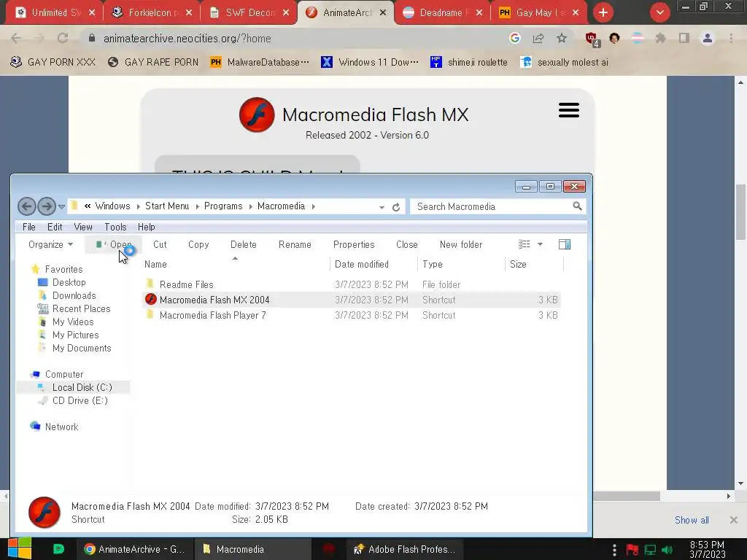The width and height of the screenshot is (747, 560).
Task: Expand the view options dropdown arrow
Action: pos(541,244)
